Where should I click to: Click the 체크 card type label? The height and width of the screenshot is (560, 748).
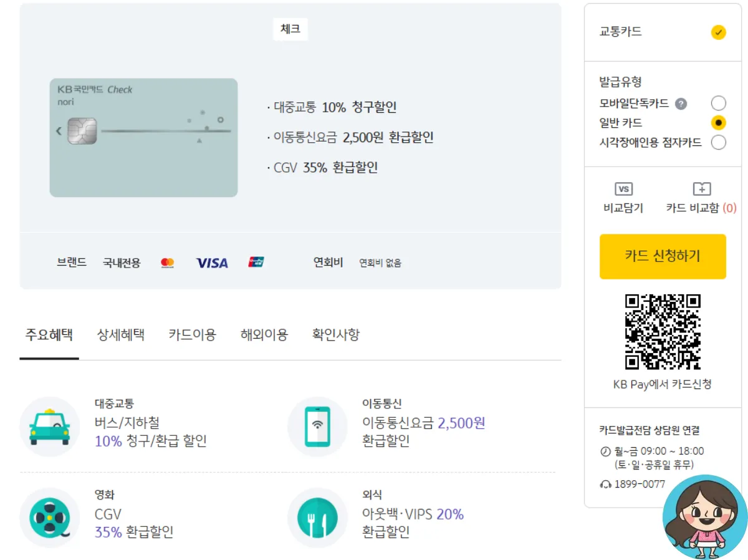290,29
